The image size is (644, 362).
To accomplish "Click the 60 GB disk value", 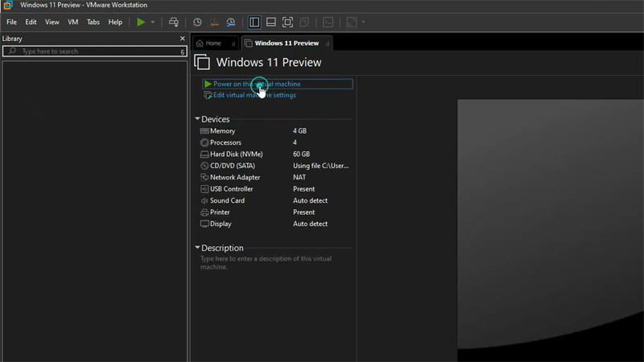I will pos(301,154).
